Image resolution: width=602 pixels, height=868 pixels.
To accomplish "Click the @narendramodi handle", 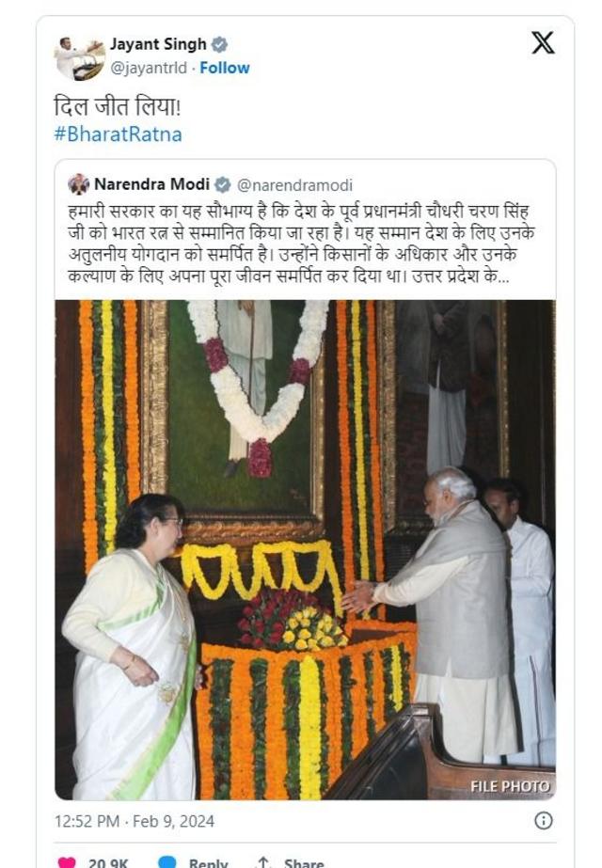I will [x=294, y=185].
